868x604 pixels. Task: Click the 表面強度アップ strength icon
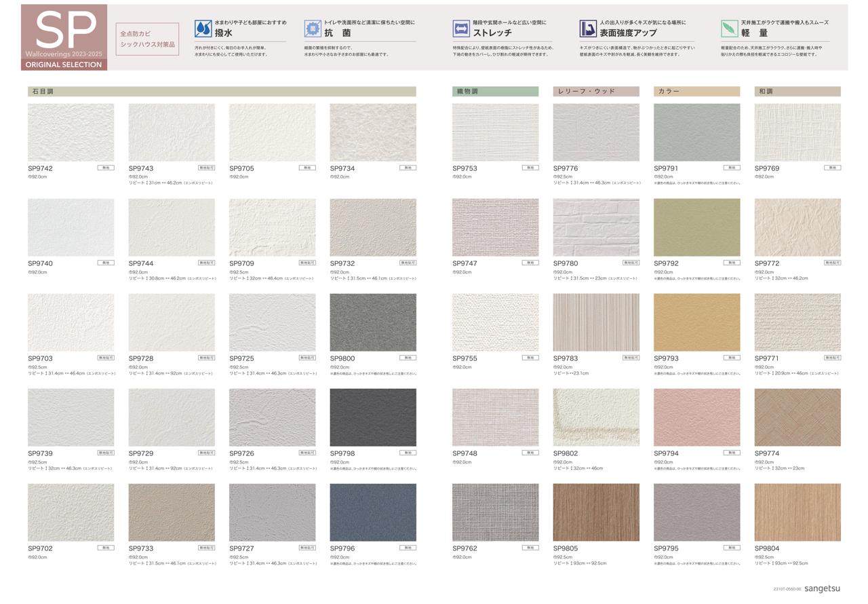pos(588,29)
